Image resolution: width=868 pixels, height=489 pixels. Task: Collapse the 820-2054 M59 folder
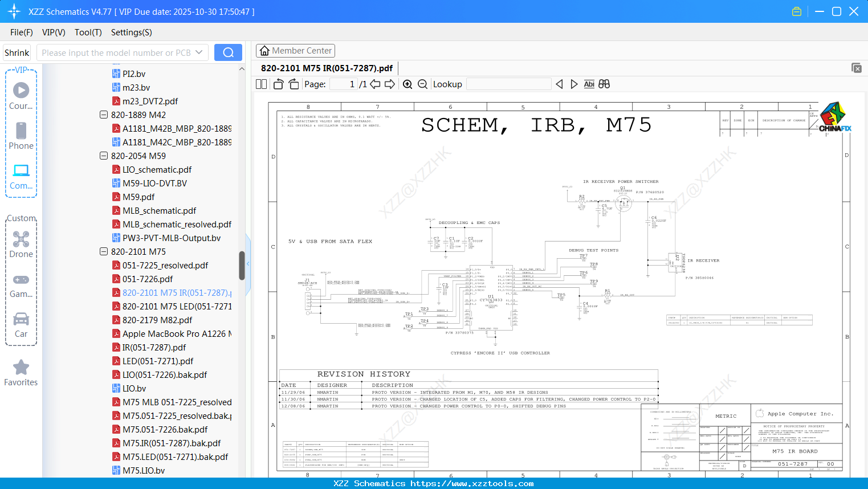coord(104,156)
